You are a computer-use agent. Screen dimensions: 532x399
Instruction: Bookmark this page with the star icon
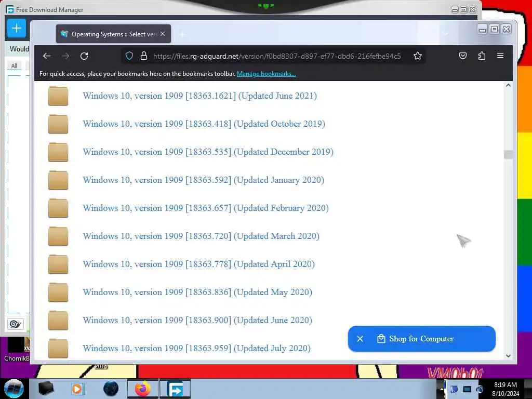[x=418, y=56]
